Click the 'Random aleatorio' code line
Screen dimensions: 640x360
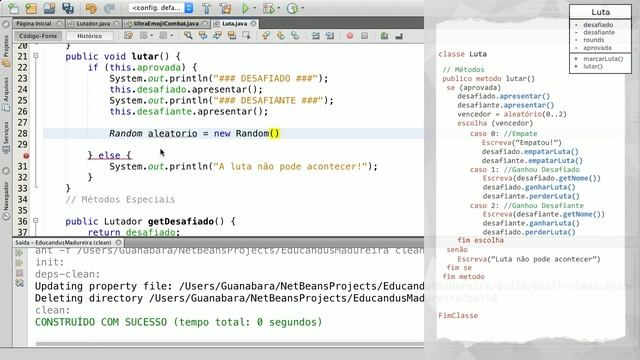194,133
